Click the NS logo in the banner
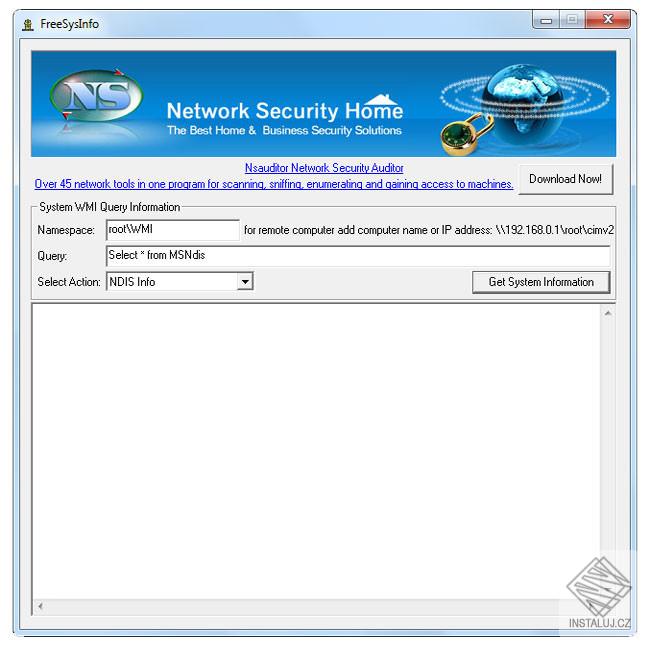Viewport: 650px width, 650px height. 96,96
